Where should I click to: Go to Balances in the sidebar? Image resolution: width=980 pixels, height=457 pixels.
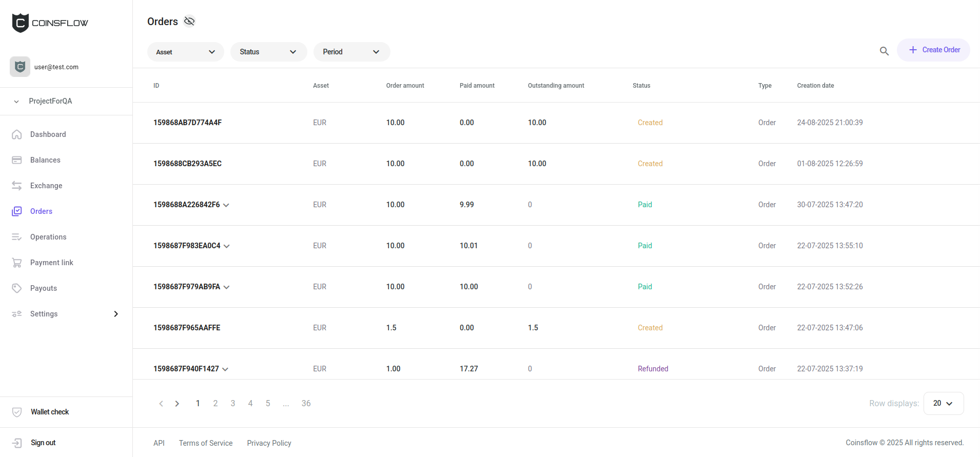click(45, 160)
